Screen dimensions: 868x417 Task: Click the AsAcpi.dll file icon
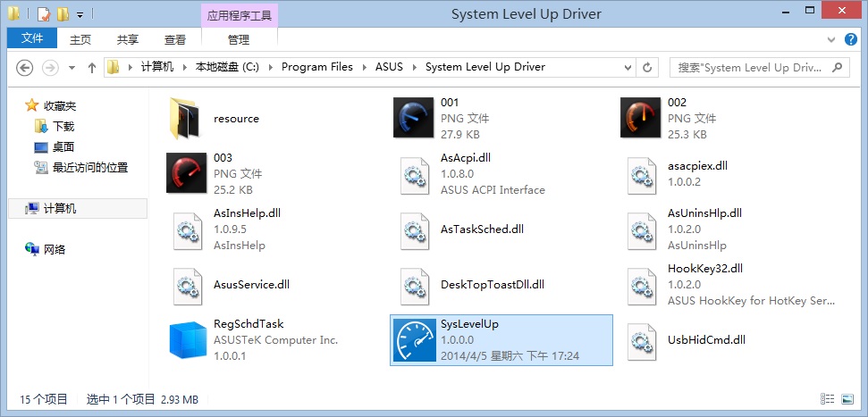click(415, 176)
